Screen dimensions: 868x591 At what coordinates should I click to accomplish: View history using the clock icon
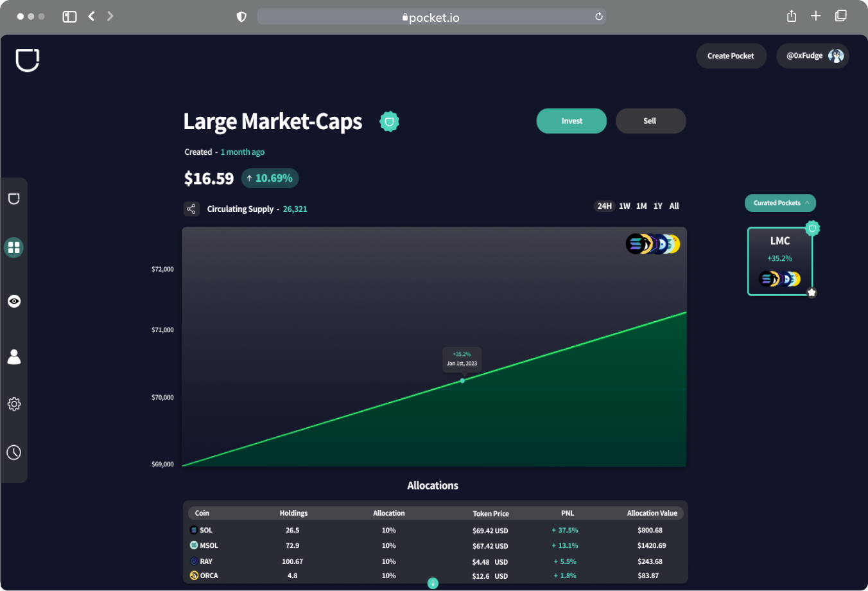click(13, 452)
